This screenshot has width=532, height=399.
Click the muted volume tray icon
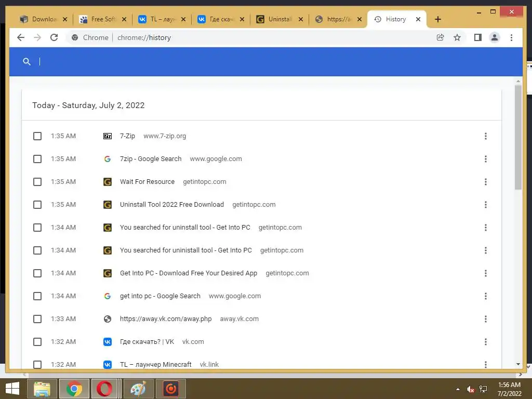[x=470, y=389]
